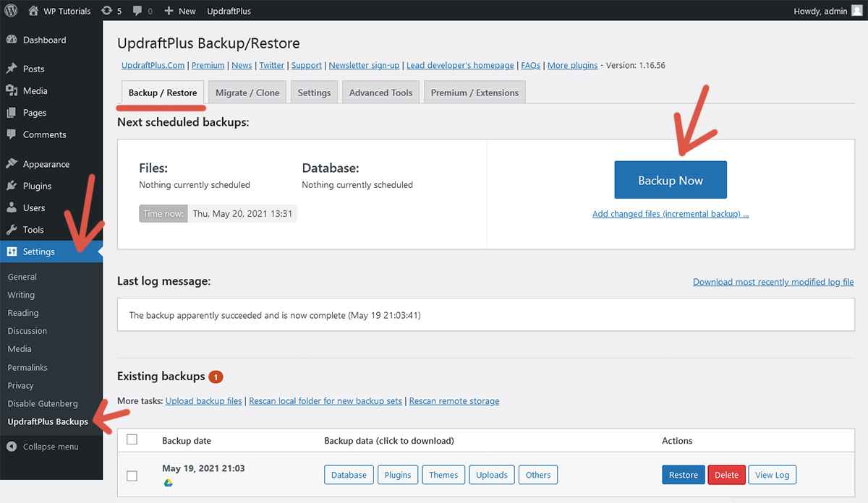The image size is (868, 503).
Task: Open the More plugins link
Action: (x=573, y=65)
